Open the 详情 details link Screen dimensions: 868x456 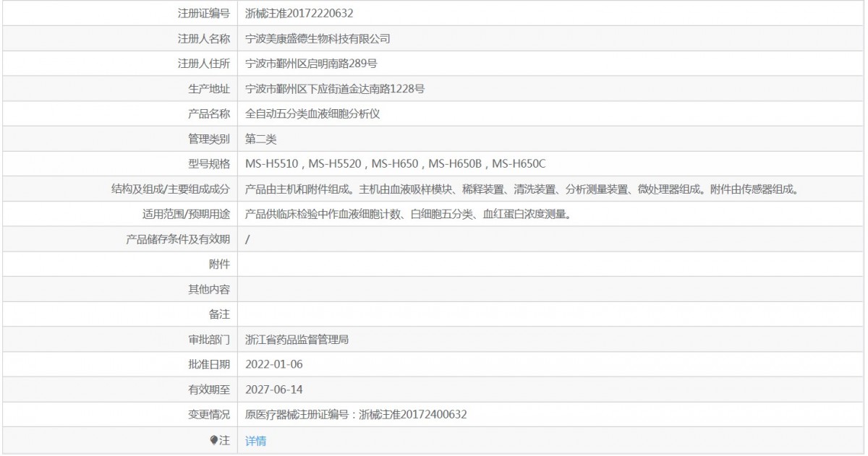(255, 440)
